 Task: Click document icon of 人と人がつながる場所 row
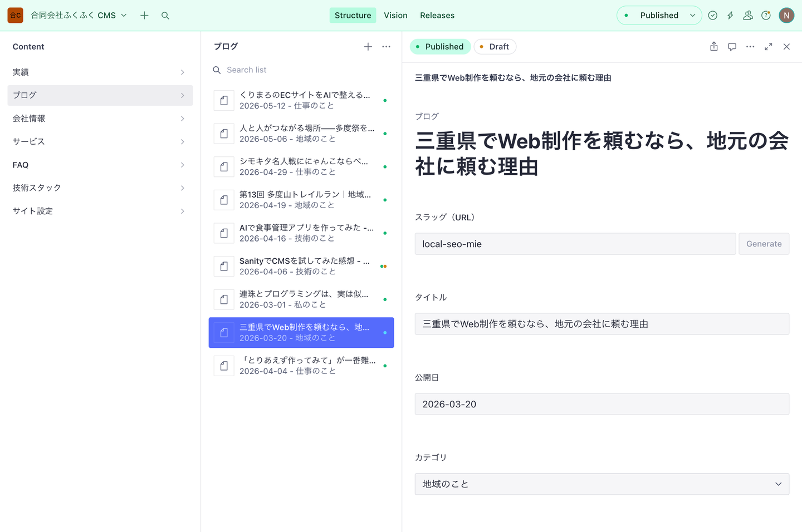pos(224,134)
